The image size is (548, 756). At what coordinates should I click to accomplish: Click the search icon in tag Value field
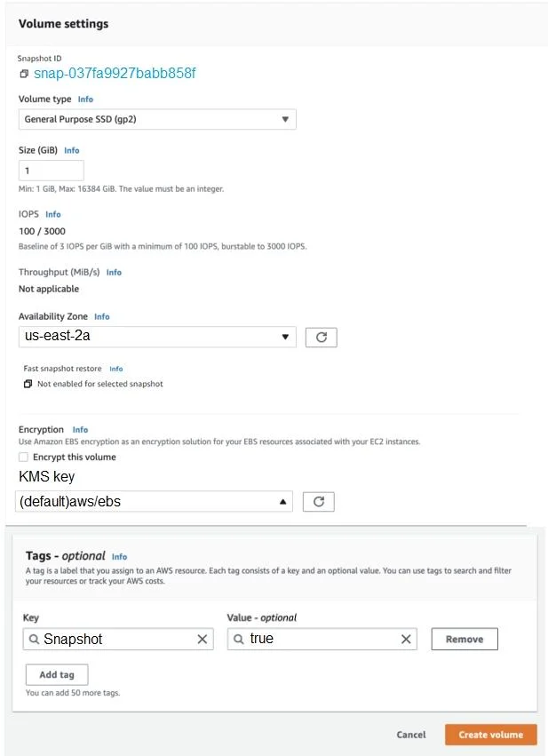[238, 640]
